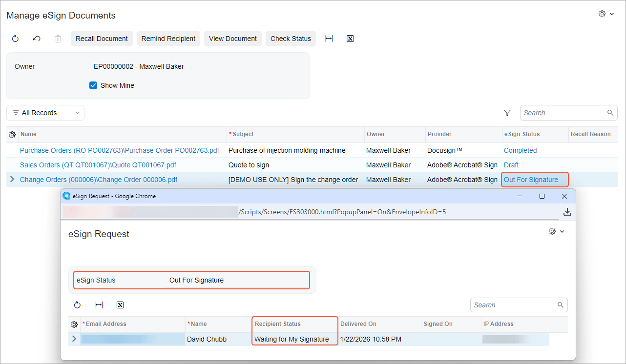Refresh the eSign Request recipients grid
The height and width of the screenshot is (364, 626).
(x=77, y=305)
